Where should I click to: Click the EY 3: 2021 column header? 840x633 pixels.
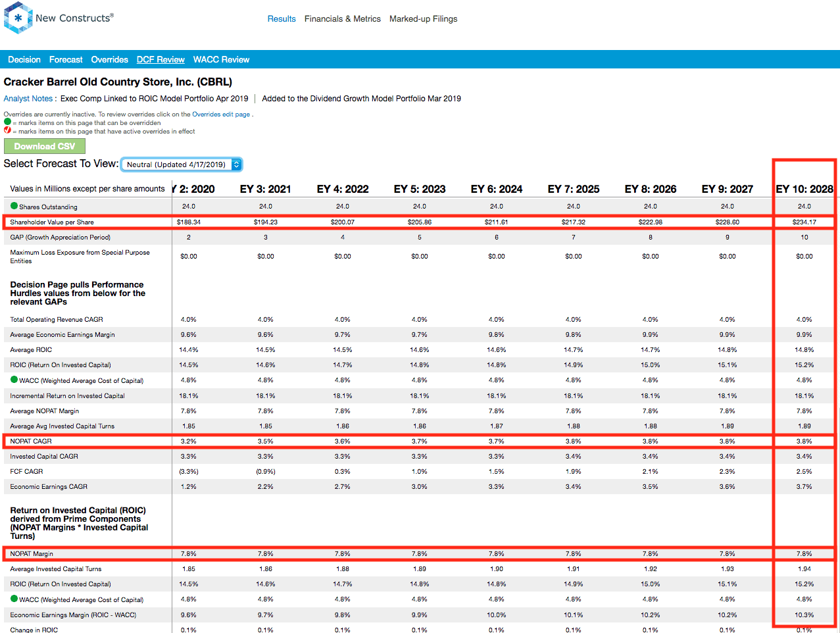coord(266,189)
